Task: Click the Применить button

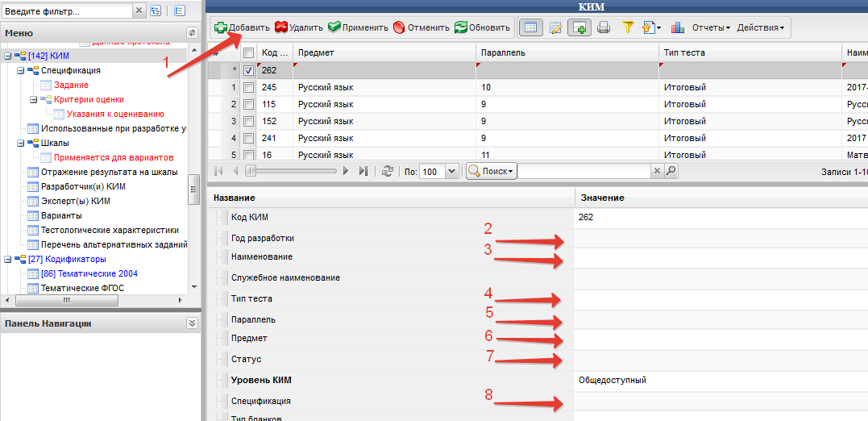Action: [x=352, y=27]
